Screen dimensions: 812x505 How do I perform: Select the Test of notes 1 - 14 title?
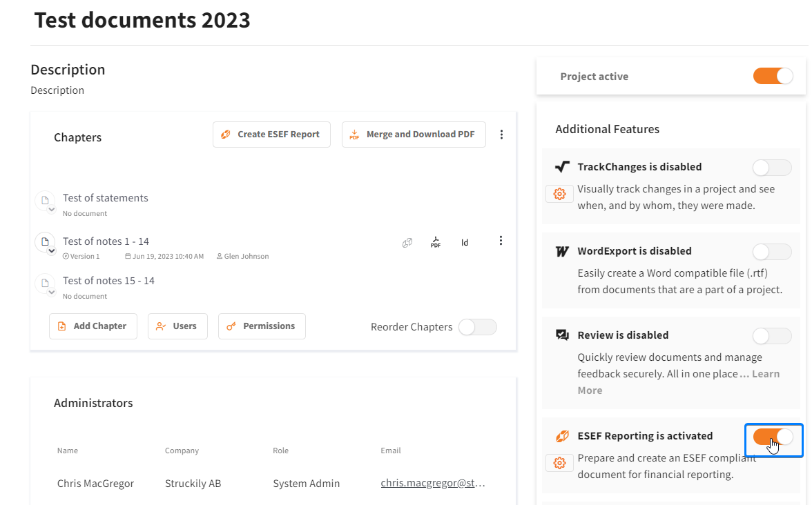tap(106, 241)
